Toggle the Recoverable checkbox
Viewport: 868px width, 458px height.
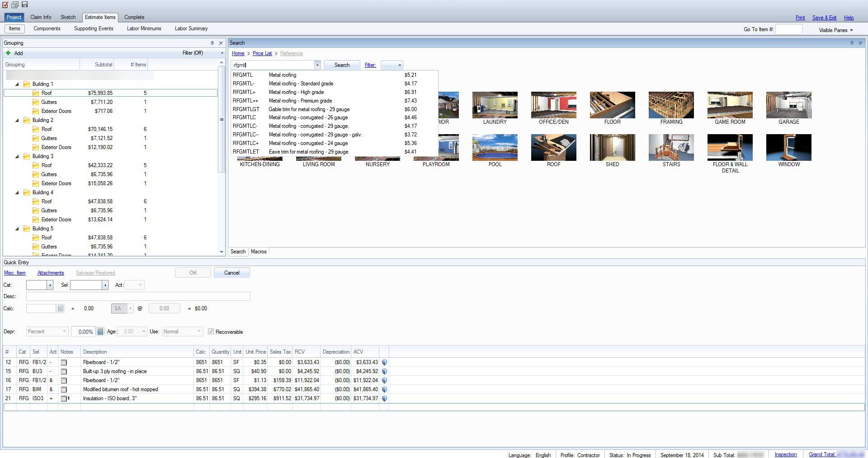click(x=211, y=332)
